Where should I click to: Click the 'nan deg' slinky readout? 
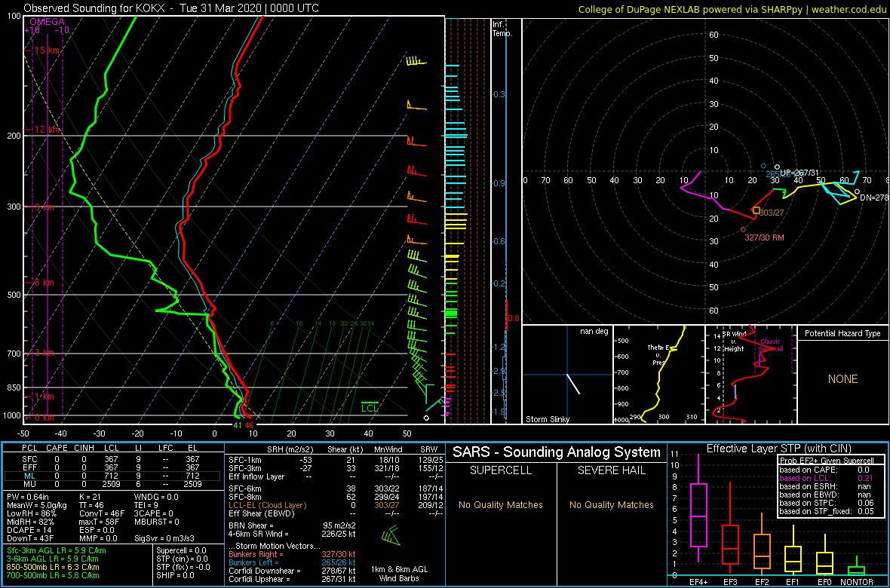click(x=594, y=331)
